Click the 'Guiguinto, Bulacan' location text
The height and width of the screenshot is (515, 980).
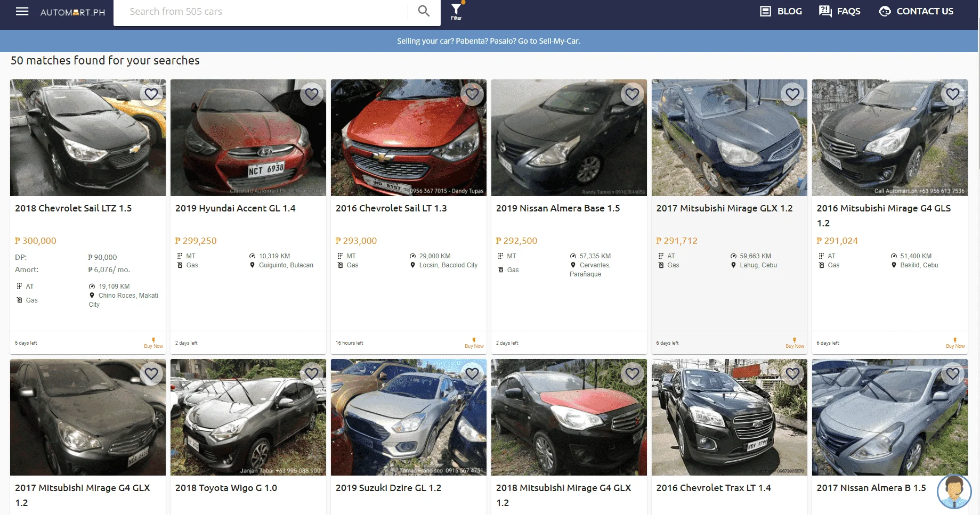click(x=286, y=265)
